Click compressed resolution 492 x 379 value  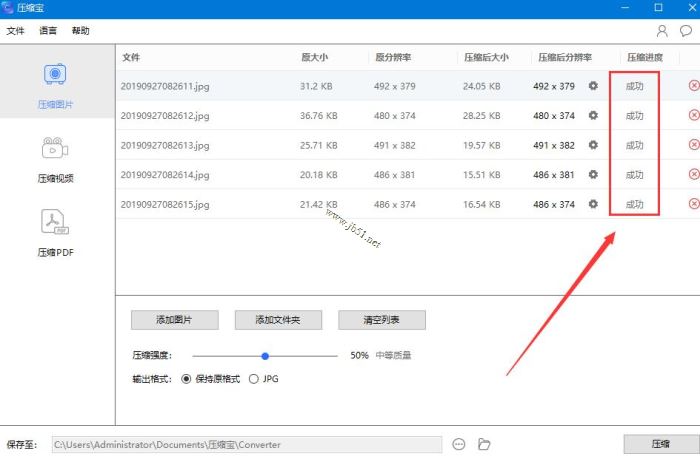[554, 86]
